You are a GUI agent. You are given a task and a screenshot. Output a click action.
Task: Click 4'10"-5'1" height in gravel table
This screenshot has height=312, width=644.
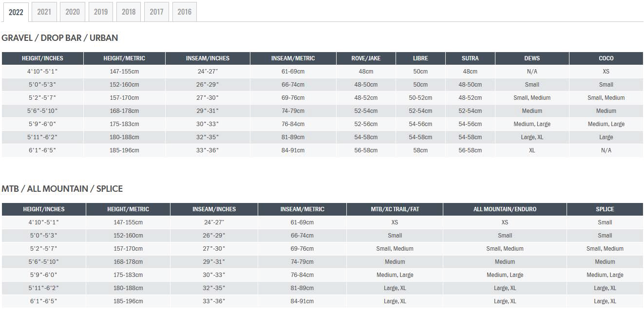[42, 72]
